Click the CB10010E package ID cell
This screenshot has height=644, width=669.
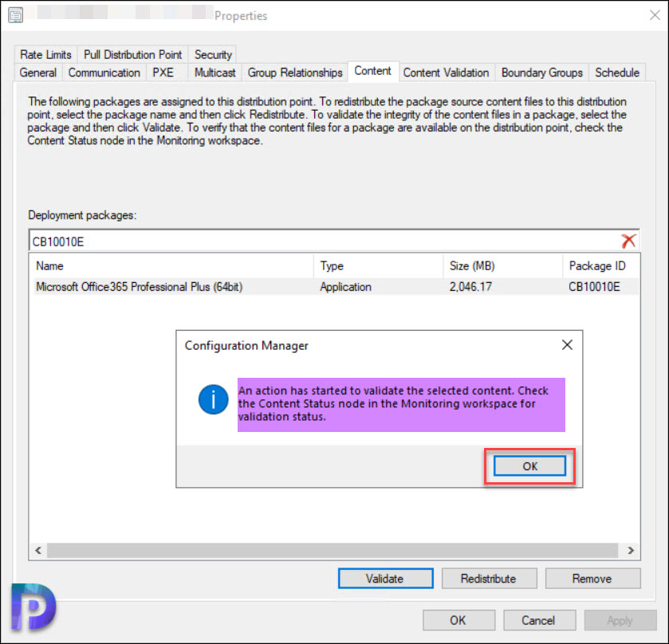[594, 287]
